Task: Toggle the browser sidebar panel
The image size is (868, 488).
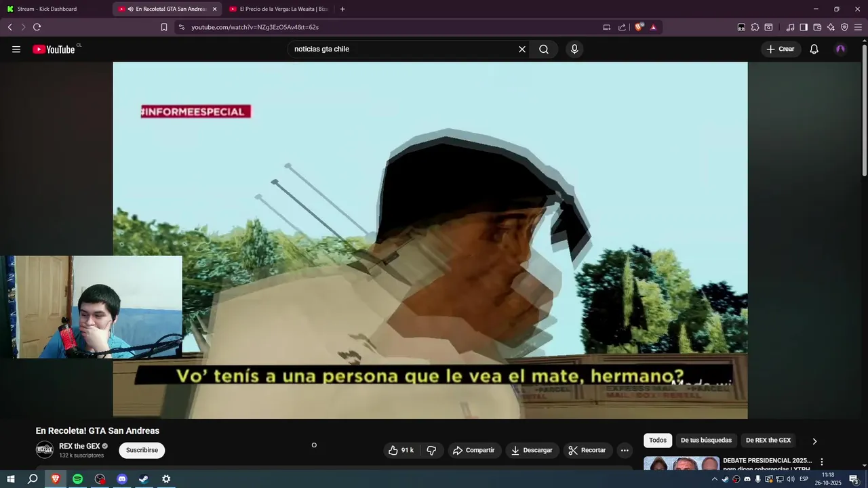Action: click(804, 27)
